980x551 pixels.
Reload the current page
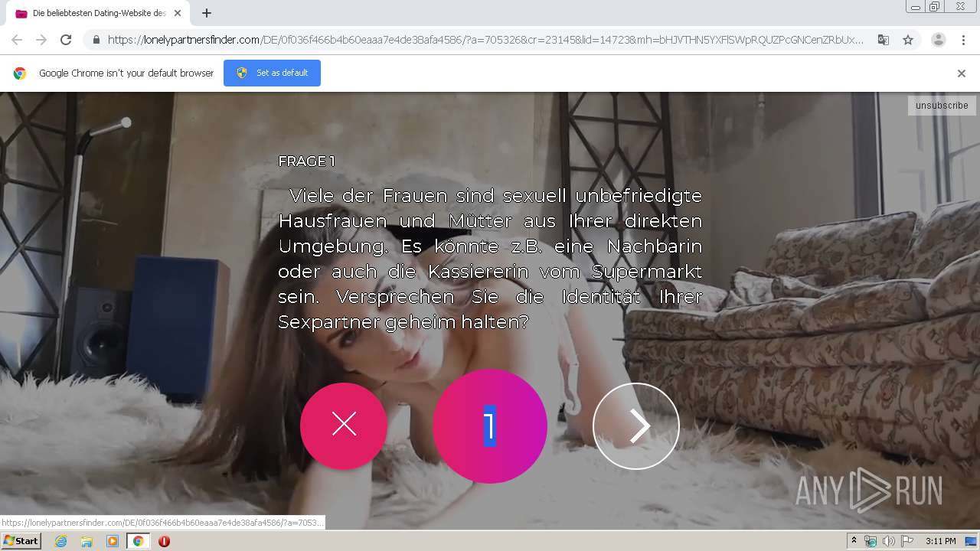coord(66,40)
